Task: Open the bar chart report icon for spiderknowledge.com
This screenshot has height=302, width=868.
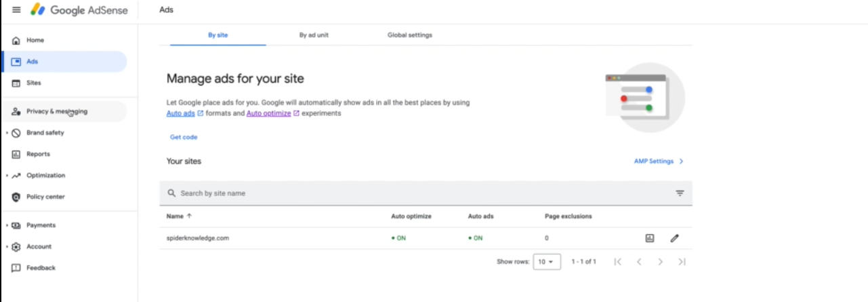Action: point(650,238)
